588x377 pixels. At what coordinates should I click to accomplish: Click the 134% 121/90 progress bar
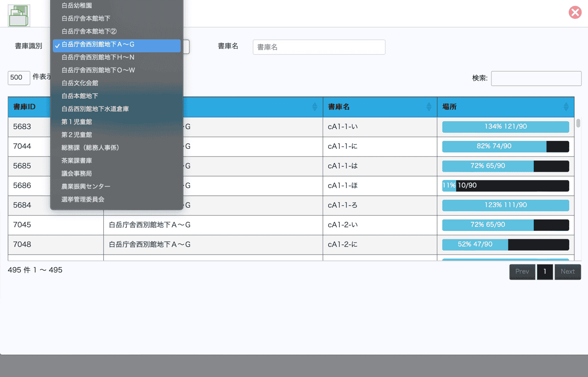(x=505, y=127)
